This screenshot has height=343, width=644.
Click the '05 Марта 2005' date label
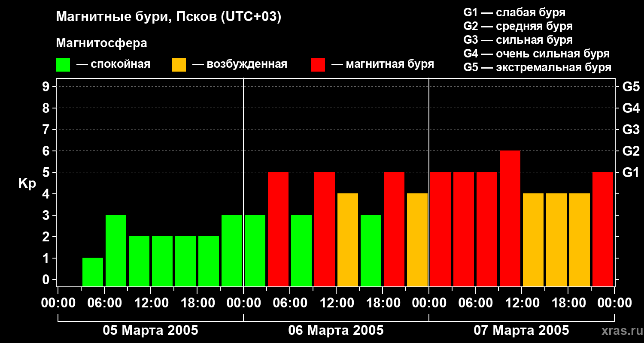(150, 331)
